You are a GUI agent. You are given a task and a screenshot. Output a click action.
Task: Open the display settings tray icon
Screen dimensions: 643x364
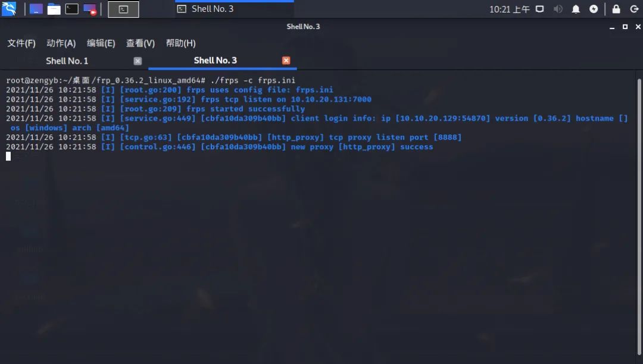pyautogui.click(x=539, y=9)
